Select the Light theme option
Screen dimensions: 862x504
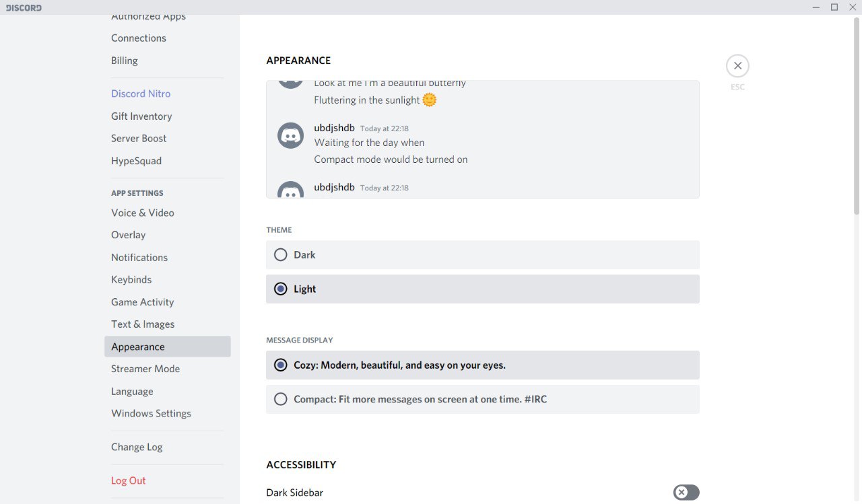[483, 289]
